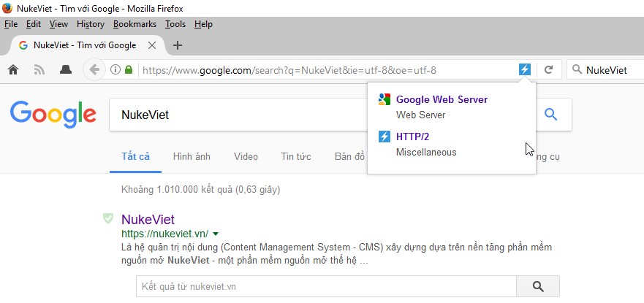
Task: Open the View menu
Action: coord(58,24)
